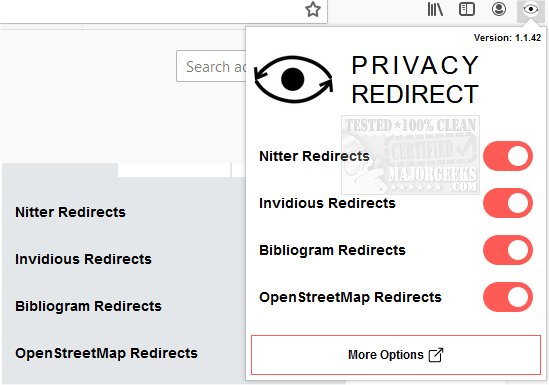Click the Privacy Redirect eye toolbar icon
549x385 pixels.
[x=531, y=9]
